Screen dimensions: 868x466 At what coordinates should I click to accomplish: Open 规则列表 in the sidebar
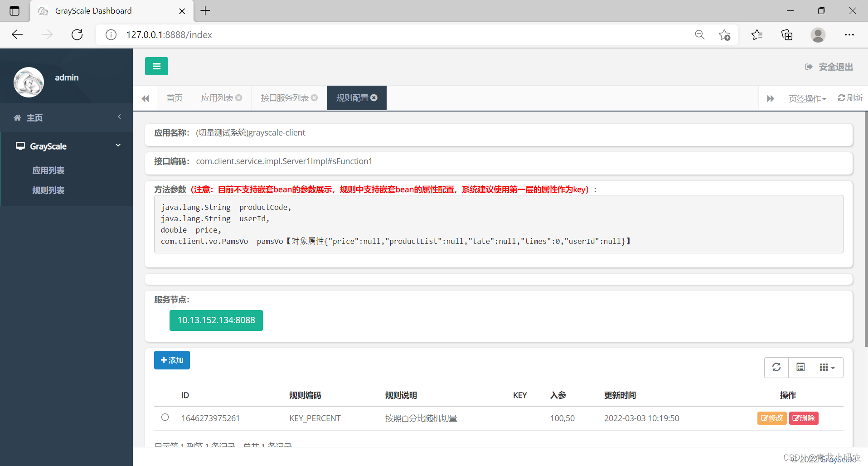[48, 190]
